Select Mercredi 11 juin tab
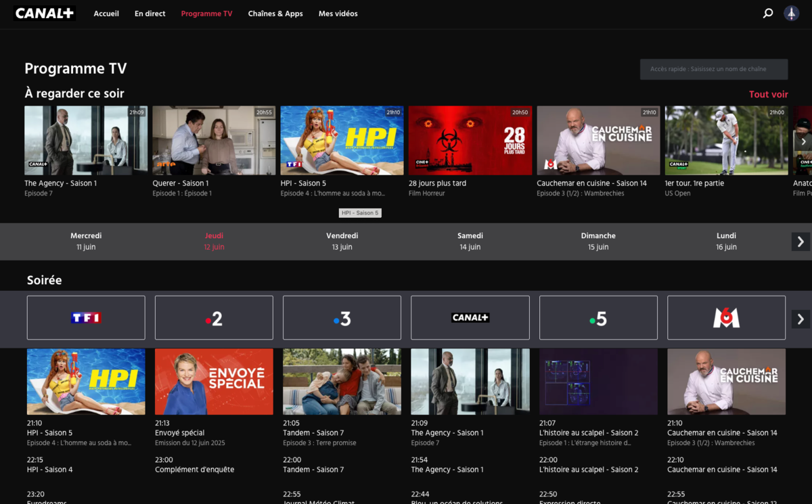This screenshot has width=812, height=504. 86,242
